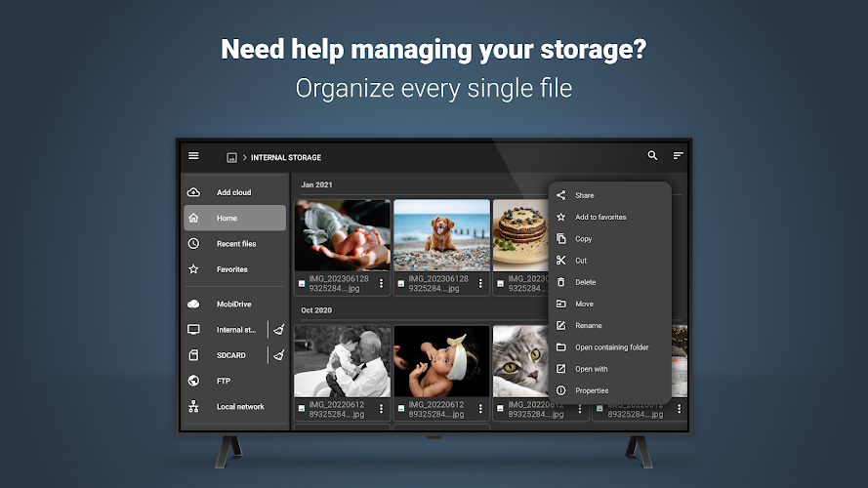The width and height of the screenshot is (868, 488).
Task: Click the Rename pencil icon
Action: [x=560, y=325]
